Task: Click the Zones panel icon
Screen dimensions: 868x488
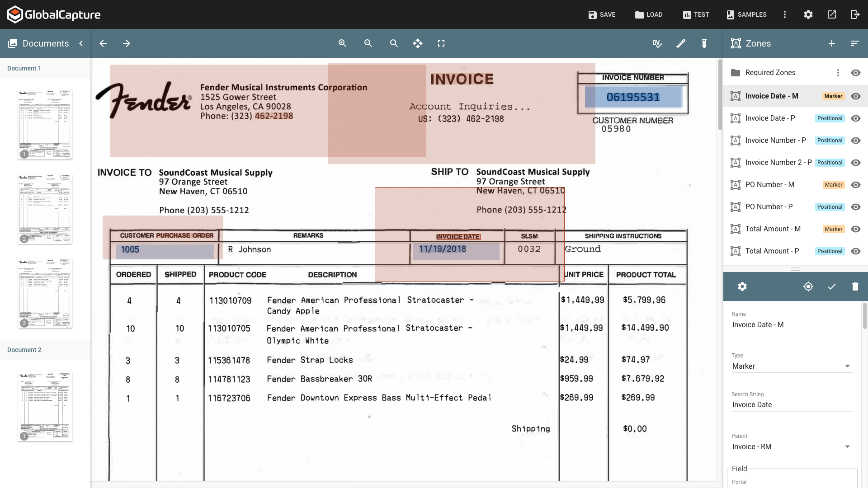Action: tap(736, 43)
